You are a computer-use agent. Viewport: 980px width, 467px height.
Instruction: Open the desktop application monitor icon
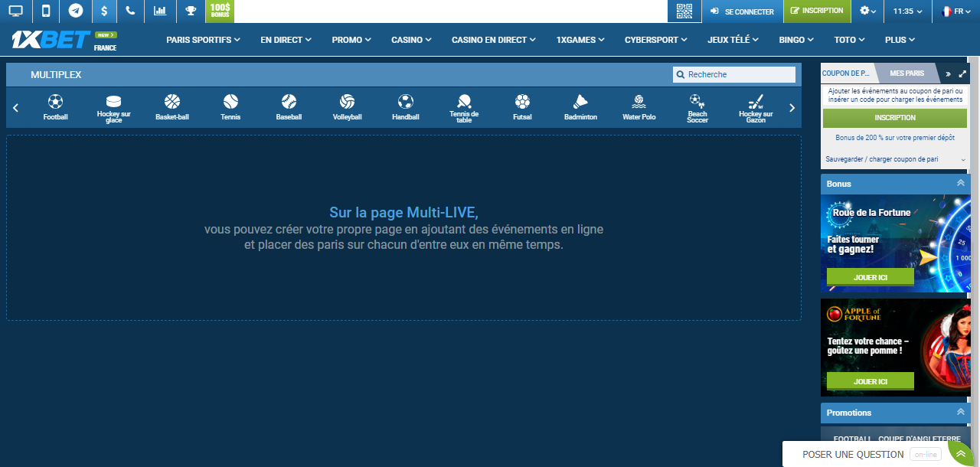[x=15, y=11]
